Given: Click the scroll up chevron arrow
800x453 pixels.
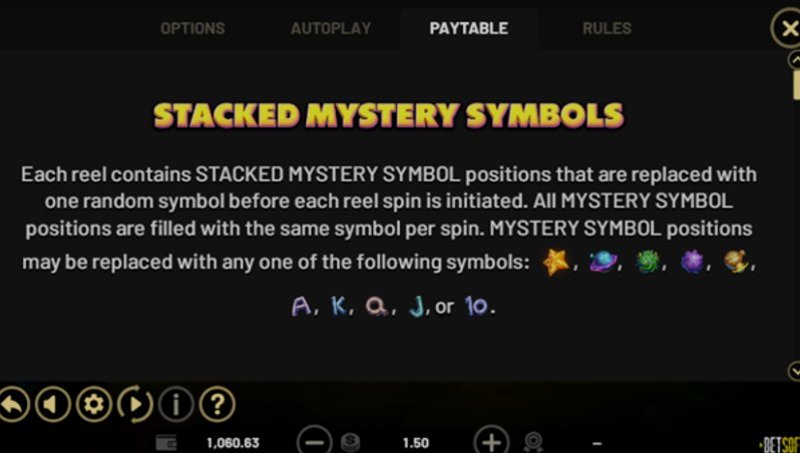Looking at the screenshot, I should pyautogui.click(x=795, y=60).
